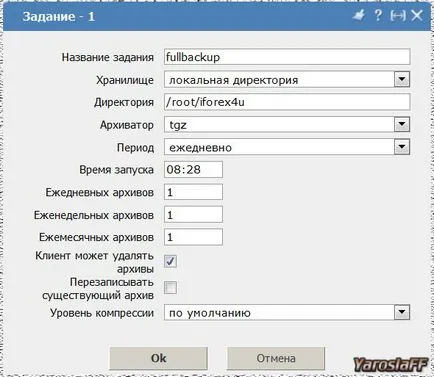Click the 'Ежемесячных архивов' label
Screen dimensions: 434x377
coord(96,237)
